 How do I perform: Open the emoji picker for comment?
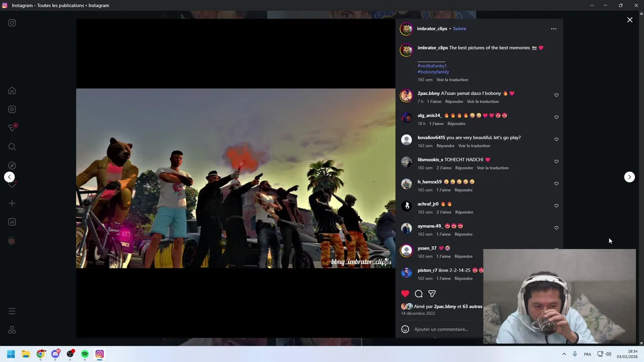point(405,329)
